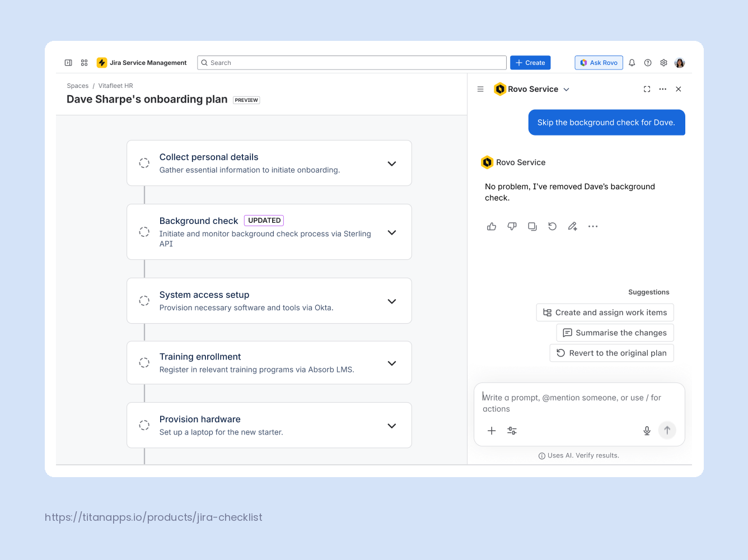Click the Create button

pyautogui.click(x=530, y=63)
